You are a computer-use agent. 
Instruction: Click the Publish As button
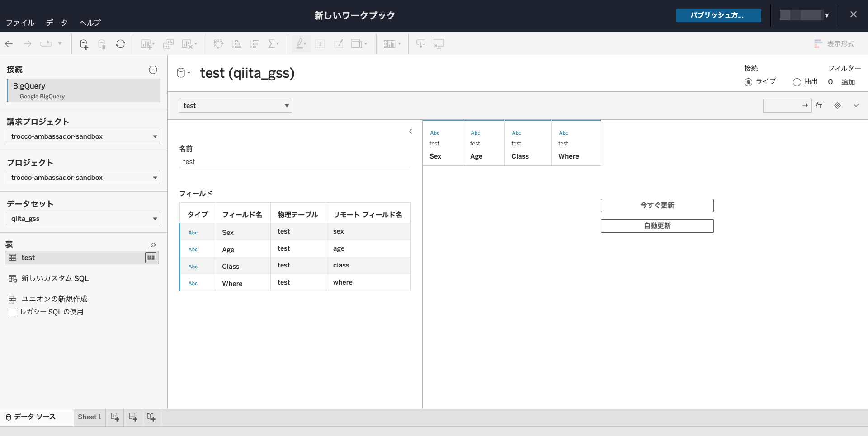pyautogui.click(x=718, y=15)
